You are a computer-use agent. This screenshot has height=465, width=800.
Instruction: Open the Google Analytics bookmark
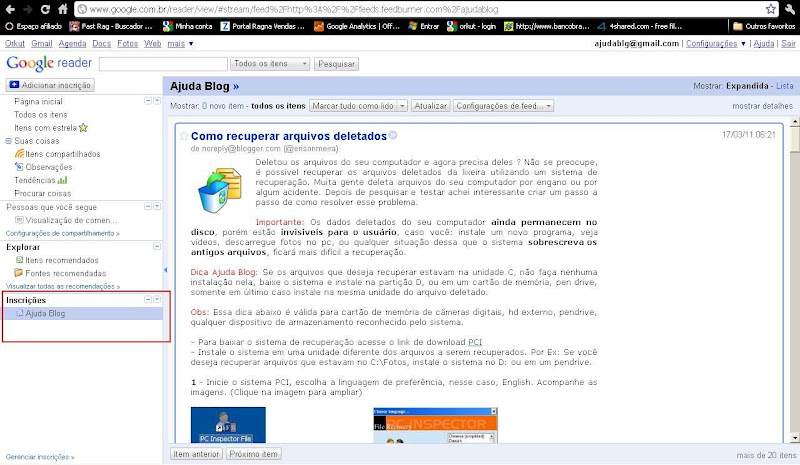[357, 26]
